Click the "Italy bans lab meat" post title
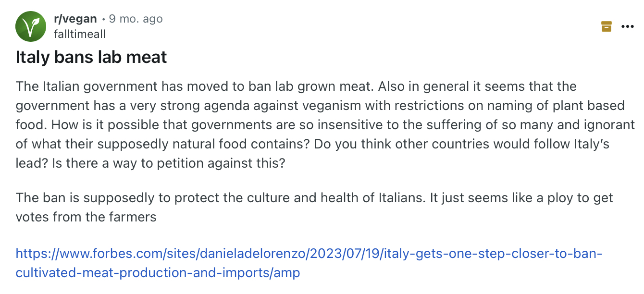 [91, 57]
